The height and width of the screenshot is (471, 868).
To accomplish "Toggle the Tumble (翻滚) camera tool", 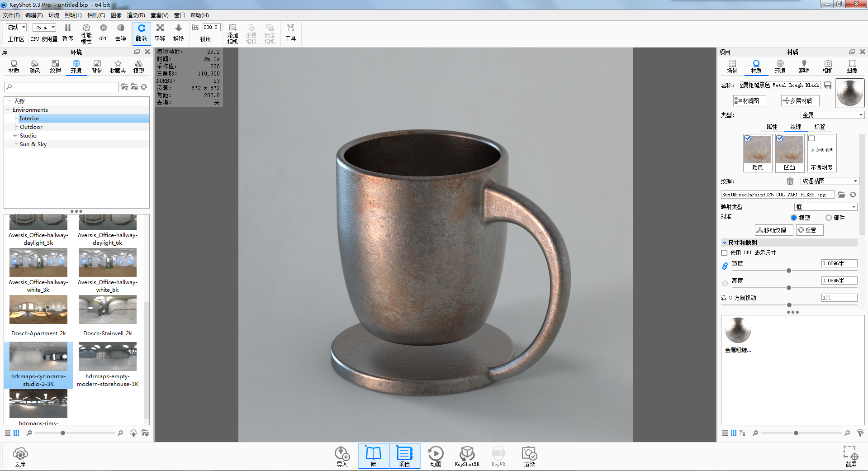I will click(x=142, y=33).
